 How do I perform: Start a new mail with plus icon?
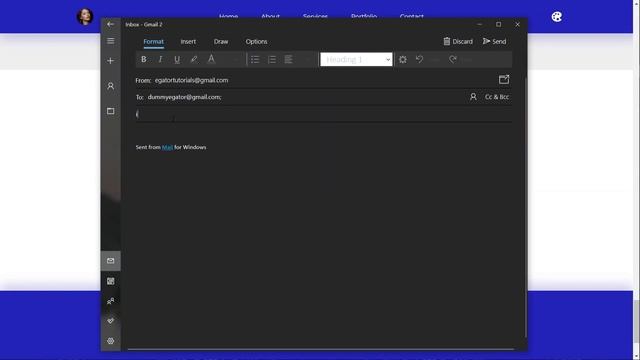[111, 61]
